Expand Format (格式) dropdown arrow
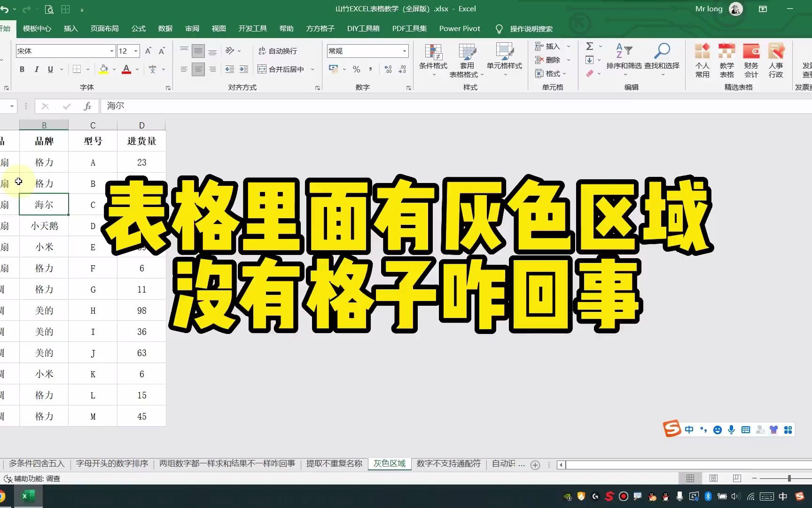 564,73
